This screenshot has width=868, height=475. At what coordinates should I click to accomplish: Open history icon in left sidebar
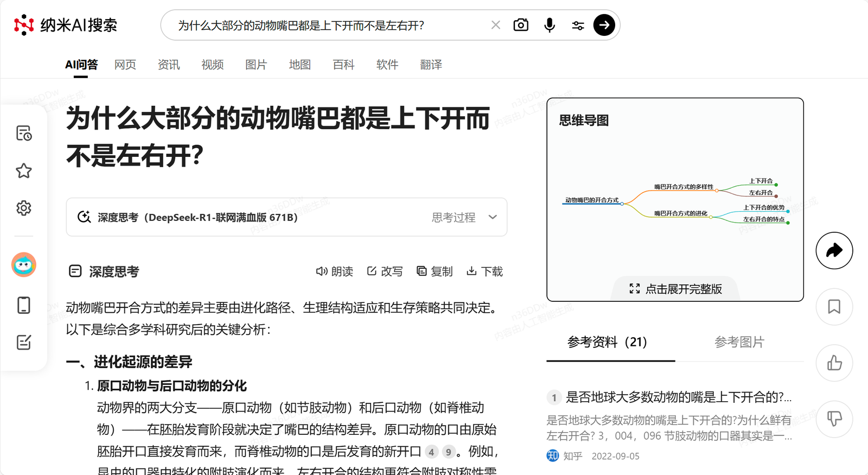point(24,134)
